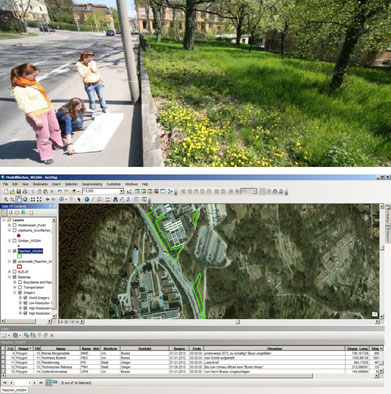Screen dimensions: 391x394
Task: Select the Mensa Morgenstelle table row
Action: [190, 353]
